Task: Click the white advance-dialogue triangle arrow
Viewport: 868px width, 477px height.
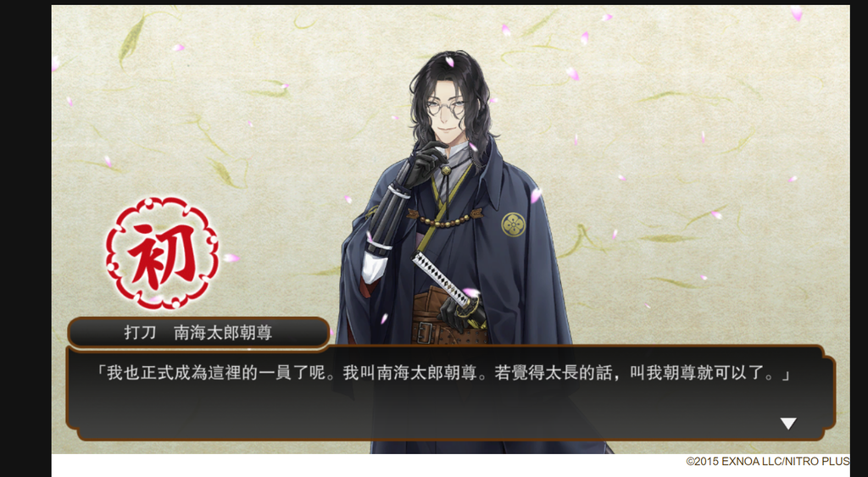Action: tap(787, 424)
